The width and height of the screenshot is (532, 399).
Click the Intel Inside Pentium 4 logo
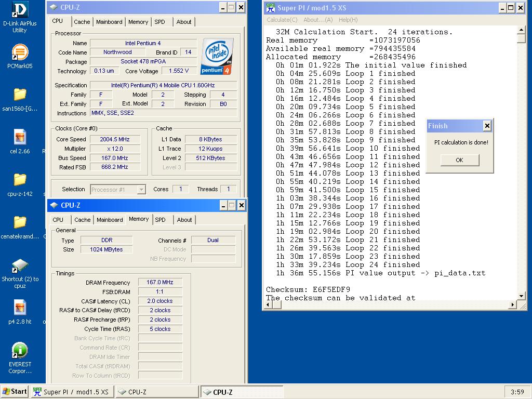(217, 56)
